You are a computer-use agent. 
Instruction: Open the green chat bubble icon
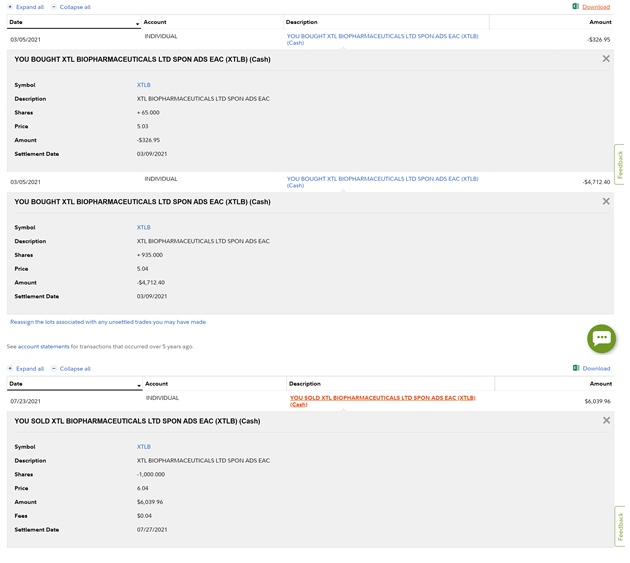(601, 338)
